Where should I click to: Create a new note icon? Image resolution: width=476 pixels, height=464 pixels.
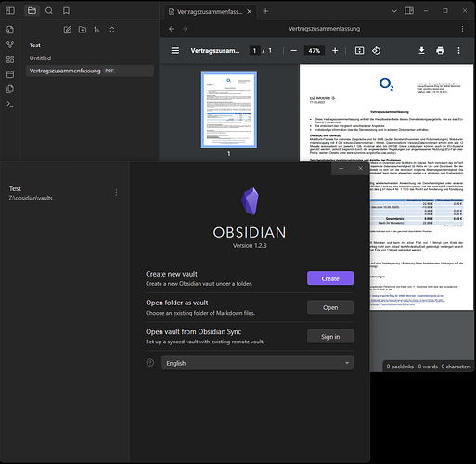(x=68, y=30)
